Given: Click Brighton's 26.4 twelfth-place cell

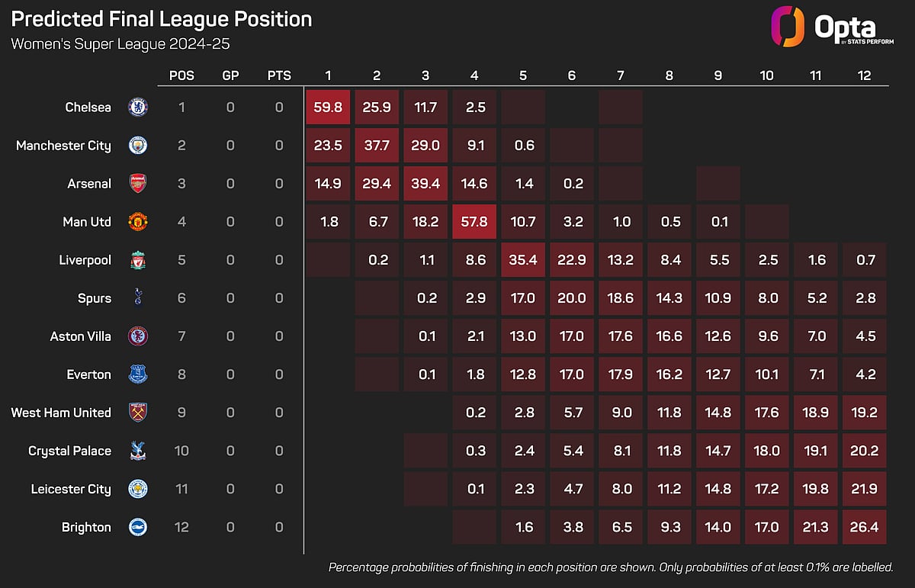Looking at the screenshot, I should tap(865, 527).
